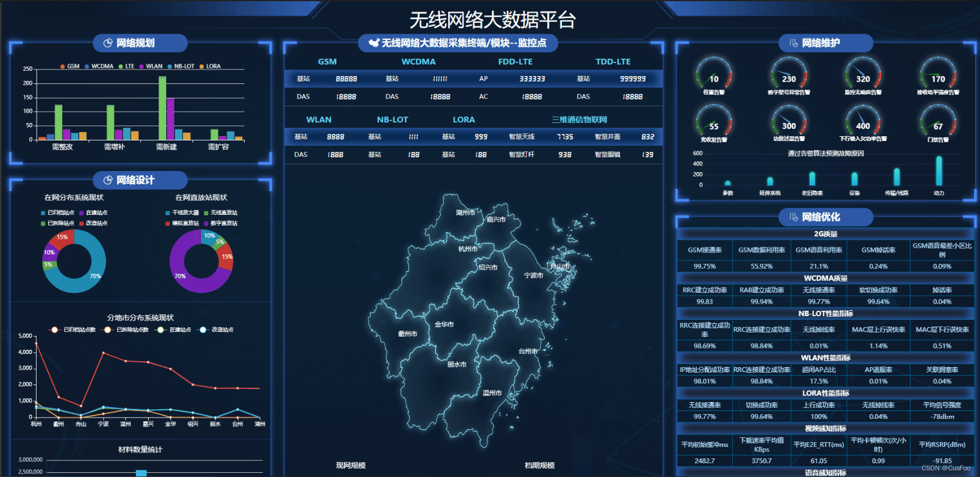Toggle the WCDMA legend in the 网络规划 chart
Image resolution: width=980 pixels, height=477 pixels.
coord(99,66)
